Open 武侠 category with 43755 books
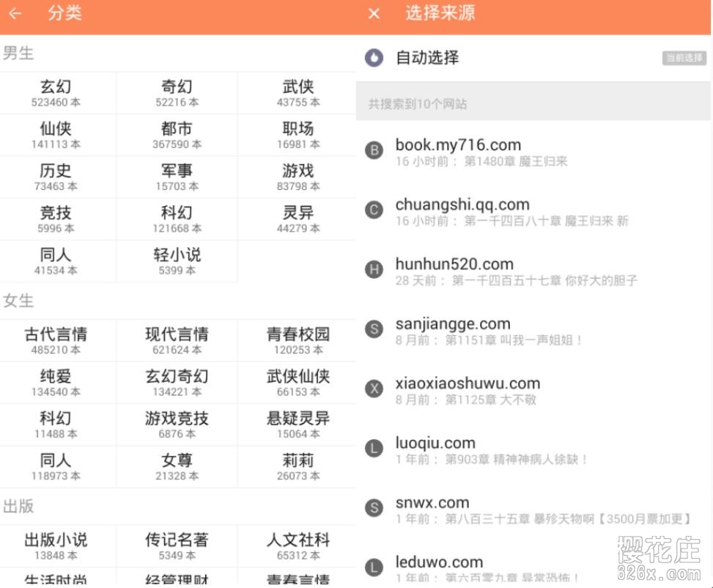This screenshot has height=588, width=713. (x=298, y=93)
